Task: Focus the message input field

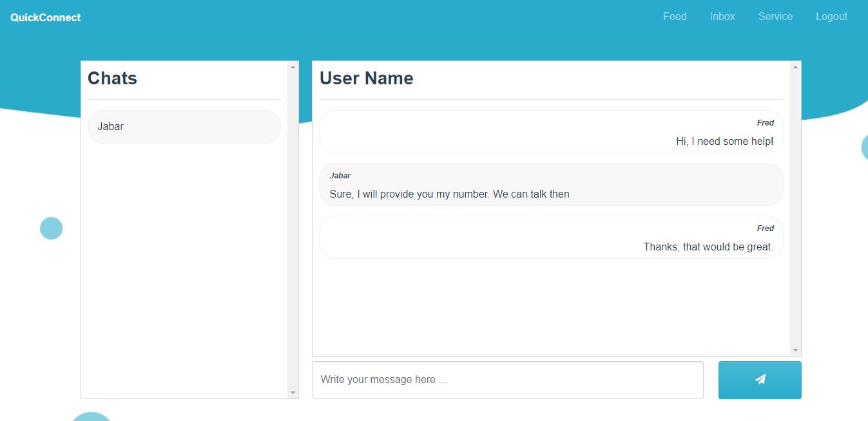Action: pos(508,380)
